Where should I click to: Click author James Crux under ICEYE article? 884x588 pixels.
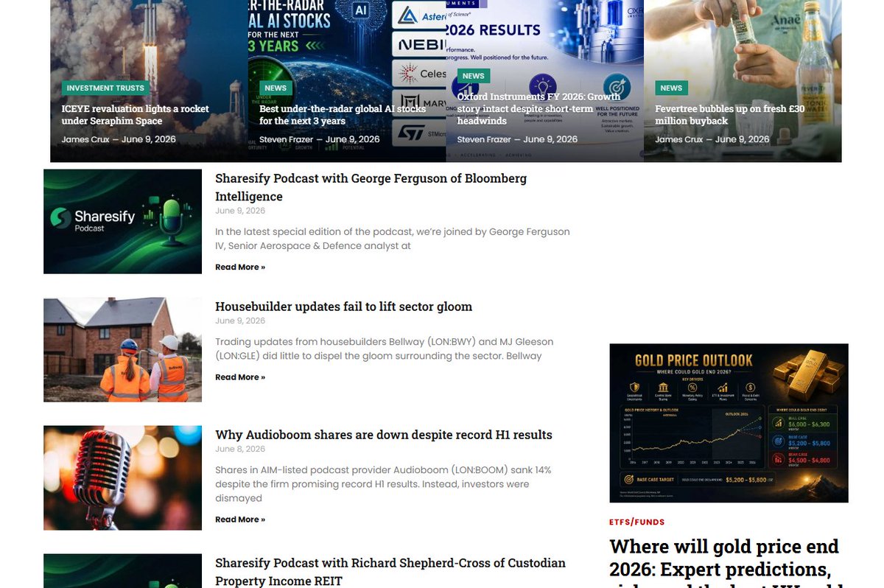pos(85,139)
